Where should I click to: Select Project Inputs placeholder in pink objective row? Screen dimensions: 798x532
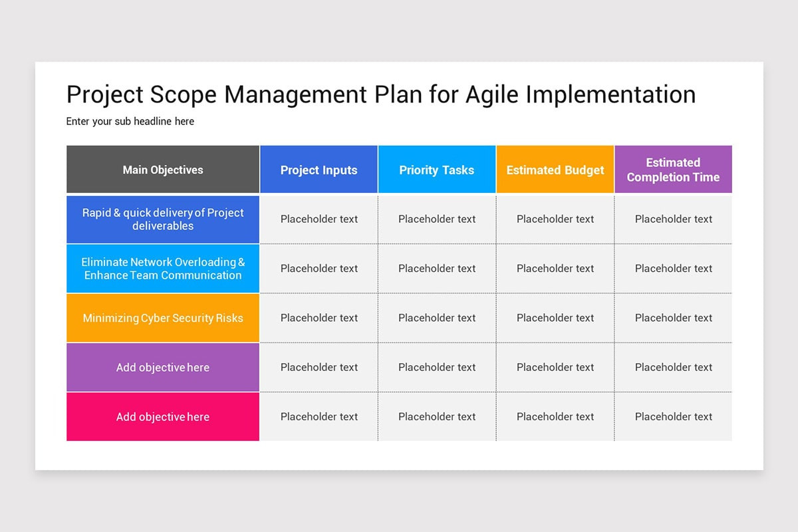[x=319, y=417]
